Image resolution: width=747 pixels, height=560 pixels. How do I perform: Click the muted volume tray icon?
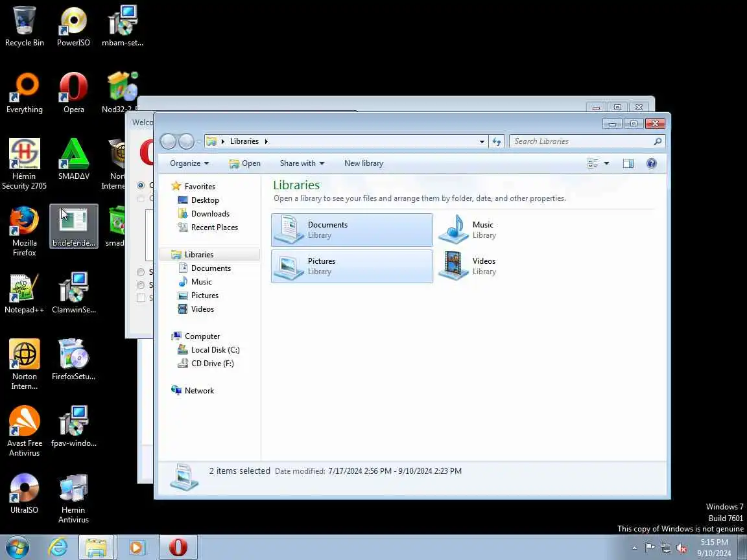tap(682, 548)
